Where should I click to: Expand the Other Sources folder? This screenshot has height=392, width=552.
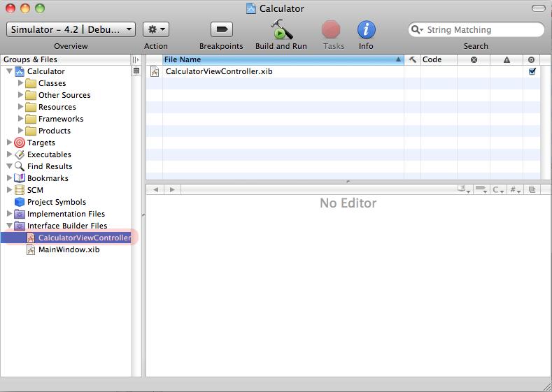[x=20, y=95]
